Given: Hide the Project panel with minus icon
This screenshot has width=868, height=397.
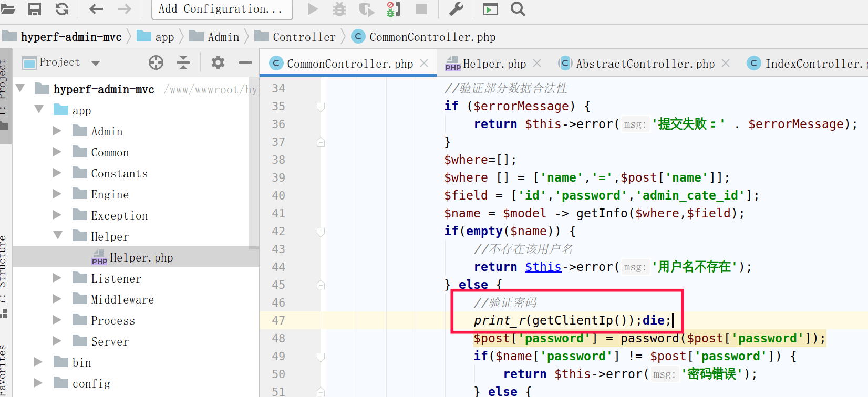Looking at the screenshot, I should coord(245,62).
